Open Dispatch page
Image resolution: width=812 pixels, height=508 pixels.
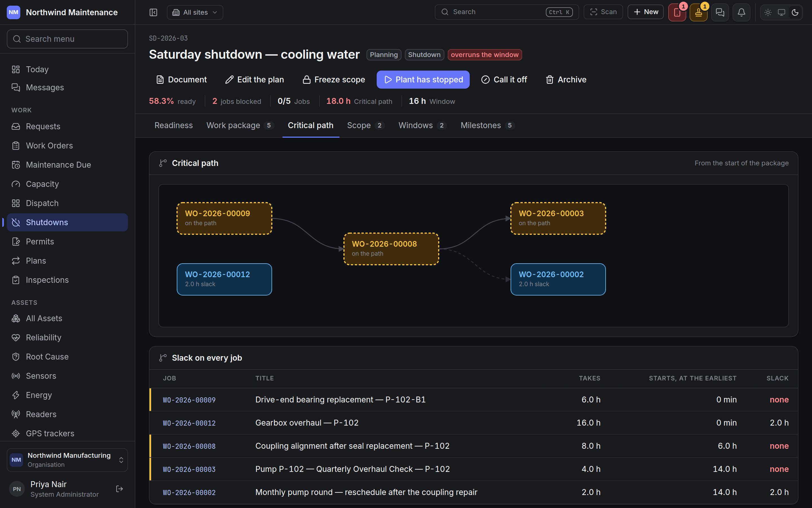[67, 203]
